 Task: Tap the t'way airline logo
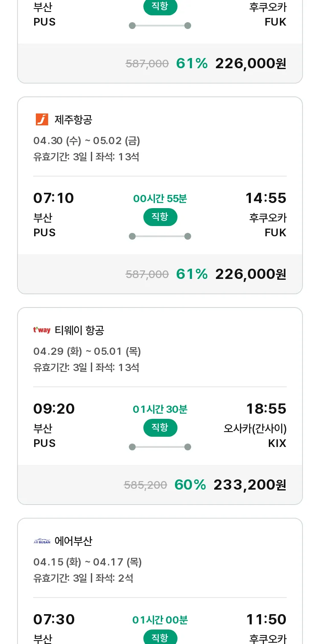[x=42, y=330]
